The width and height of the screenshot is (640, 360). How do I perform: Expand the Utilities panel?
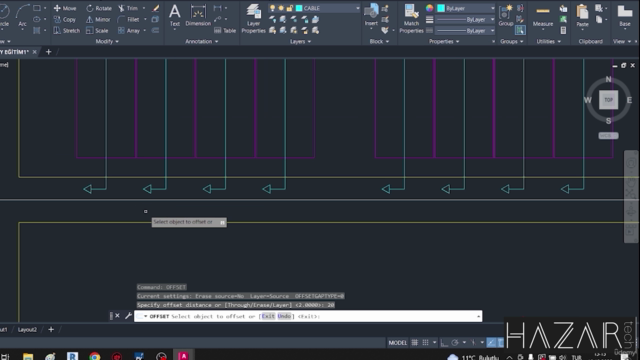coord(549,41)
